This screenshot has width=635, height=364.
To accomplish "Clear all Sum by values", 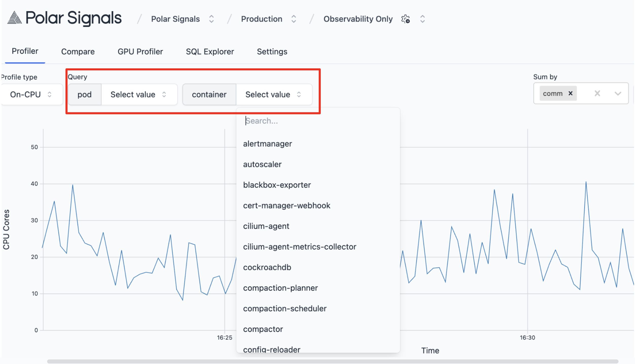I will point(597,93).
